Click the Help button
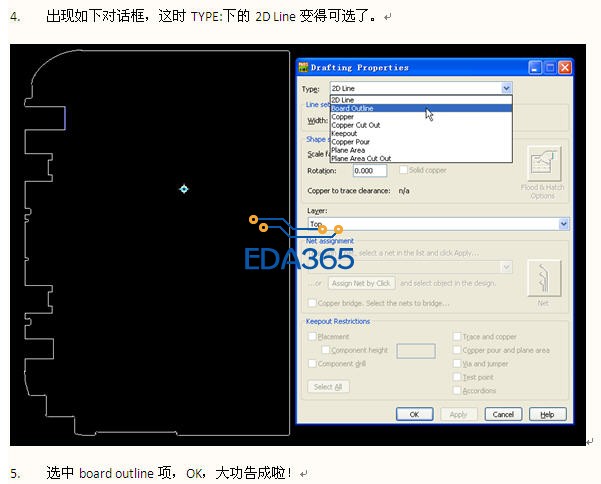 (547, 414)
